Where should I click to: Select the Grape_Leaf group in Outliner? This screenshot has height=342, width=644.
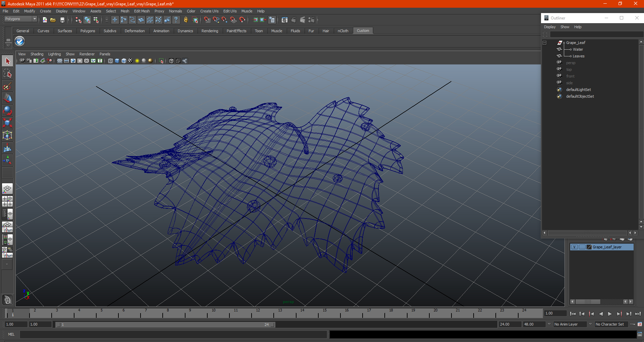[576, 43]
